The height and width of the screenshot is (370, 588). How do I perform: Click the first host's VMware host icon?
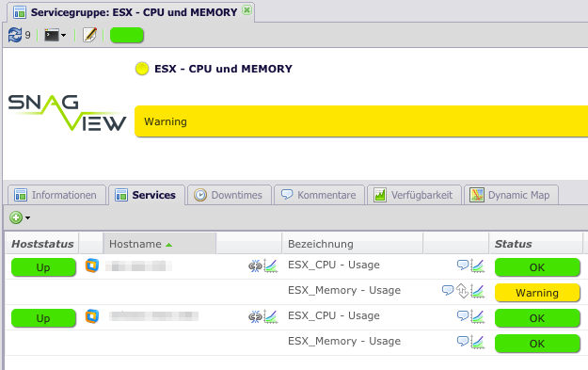(92, 265)
